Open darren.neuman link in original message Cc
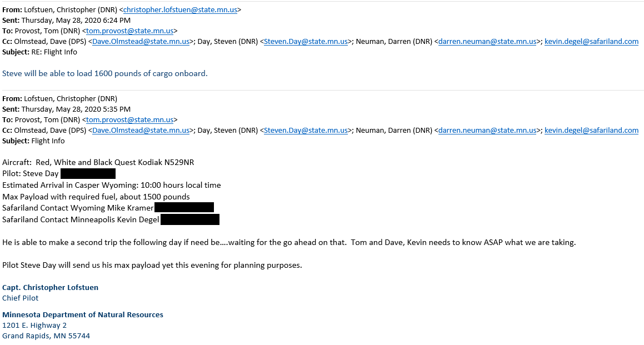Screen dimensions: 644x345 click(487, 130)
